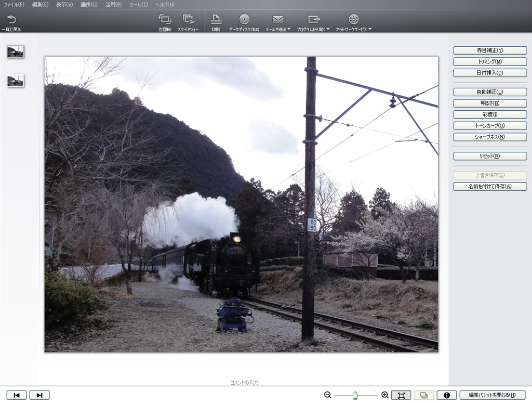Open the ファイル(F) menu
The height and width of the screenshot is (403, 532).
[x=14, y=4]
